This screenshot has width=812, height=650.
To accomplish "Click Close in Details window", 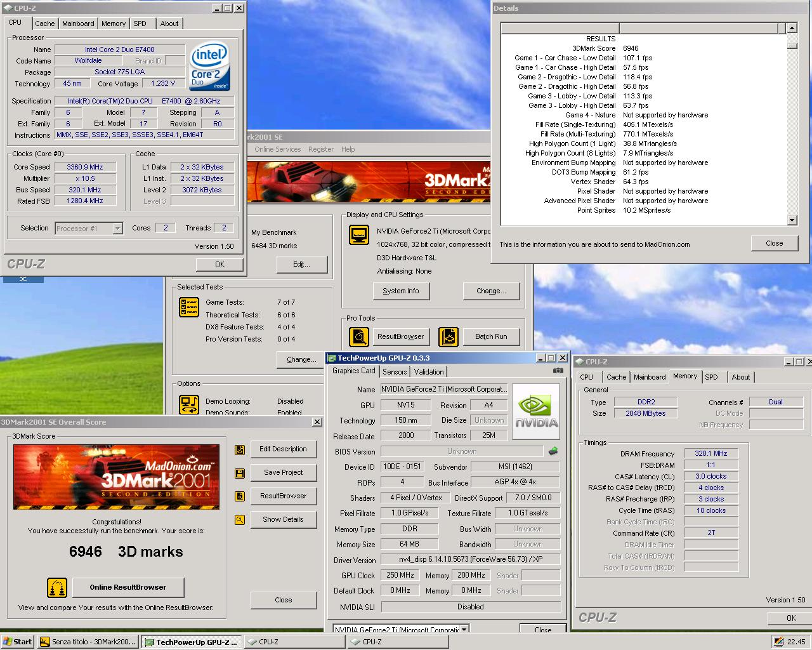I will pyautogui.click(x=775, y=243).
